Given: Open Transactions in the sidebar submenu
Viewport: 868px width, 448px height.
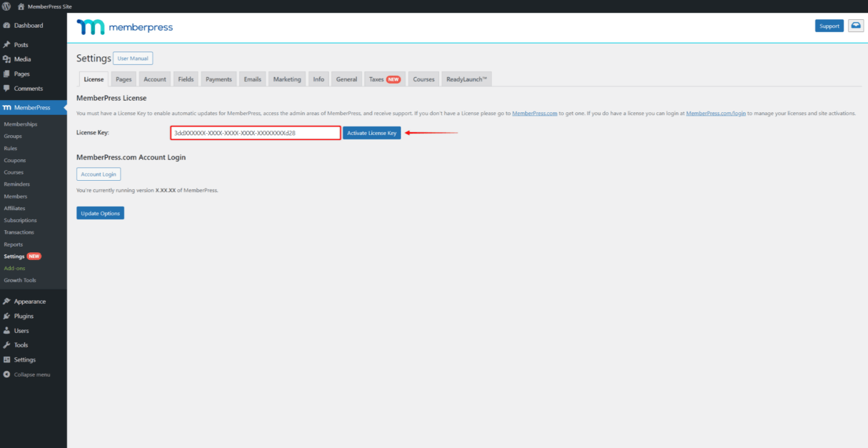Looking at the screenshot, I should tap(19, 232).
